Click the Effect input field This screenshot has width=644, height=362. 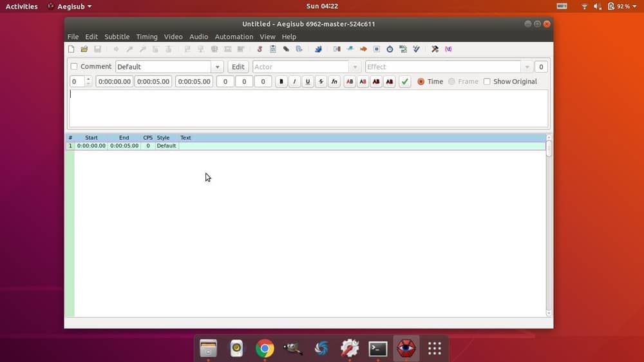(443, 66)
